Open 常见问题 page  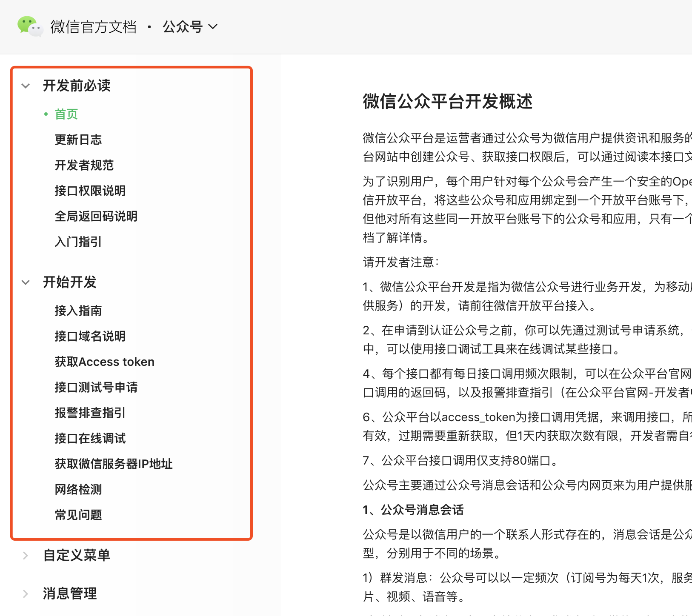point(78,515)
